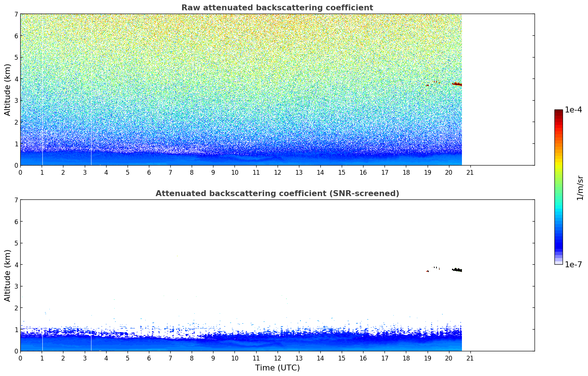Click the 'Attenuated backscattering coefficient (SNR-screened)' title
Viewport: 588px width, 376px height.
click(277, 194)
